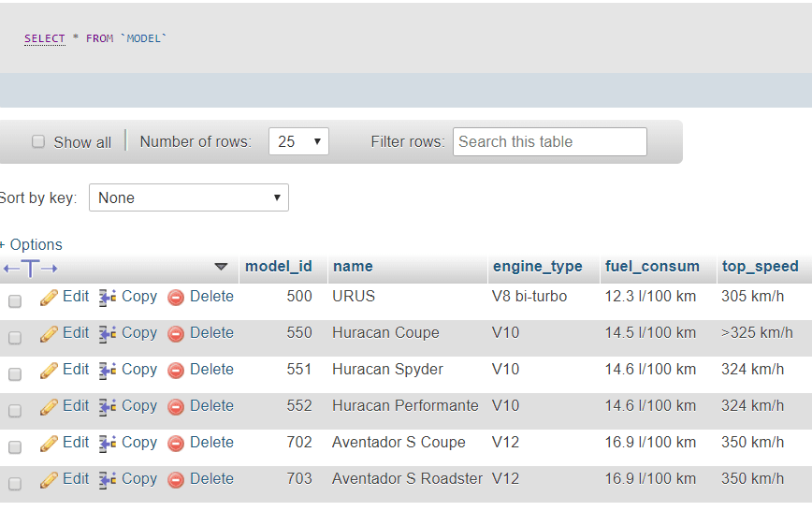Click red Delete icon for Aventador S Roadster

[x=176, y=480]
